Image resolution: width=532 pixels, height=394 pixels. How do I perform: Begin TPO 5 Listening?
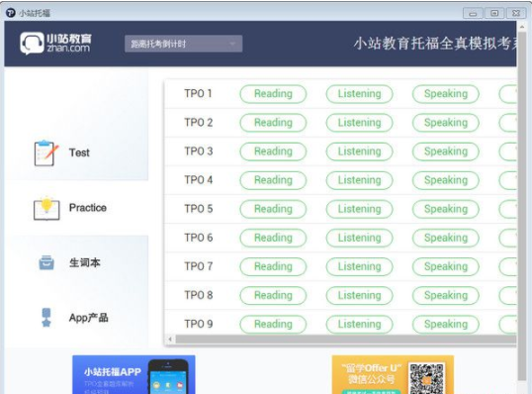(x=359, y=209)
